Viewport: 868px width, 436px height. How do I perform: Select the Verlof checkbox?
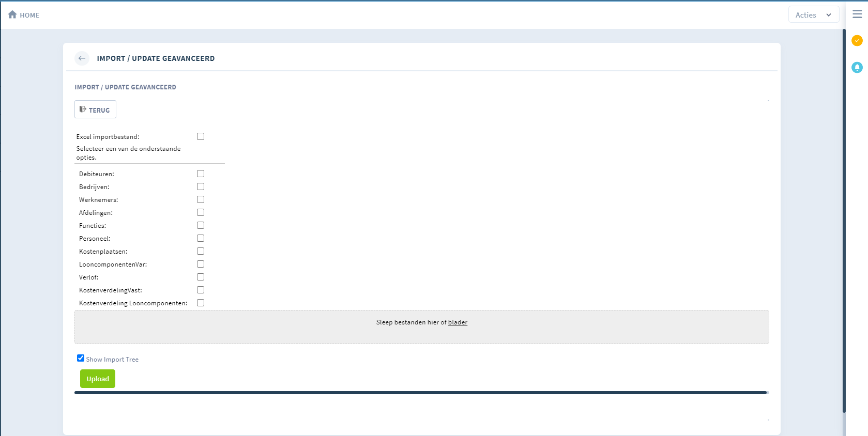[201, 277]
